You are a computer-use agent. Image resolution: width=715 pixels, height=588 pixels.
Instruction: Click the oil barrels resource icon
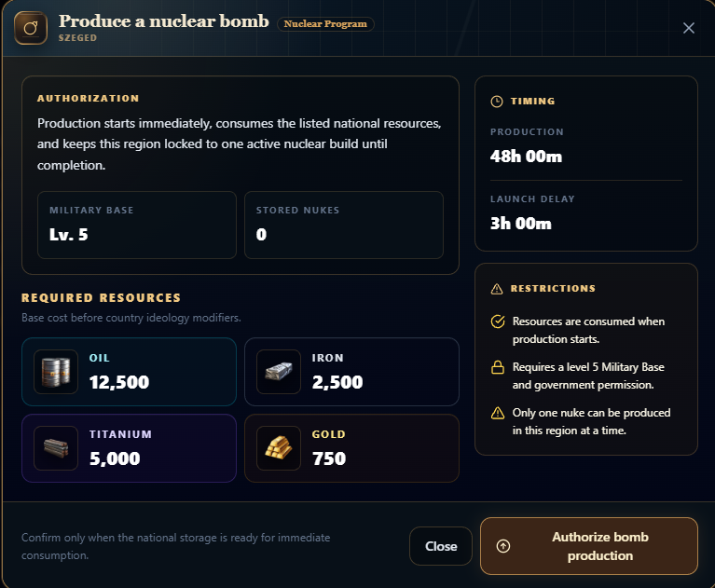pyautogui.click(x=56, y=372)
